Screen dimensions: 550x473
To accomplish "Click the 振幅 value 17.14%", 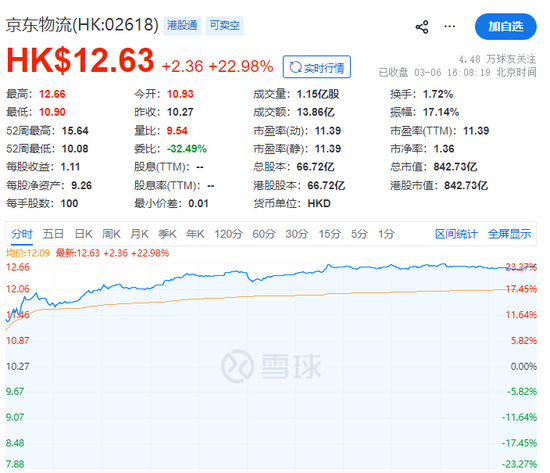I will (441, 112).
